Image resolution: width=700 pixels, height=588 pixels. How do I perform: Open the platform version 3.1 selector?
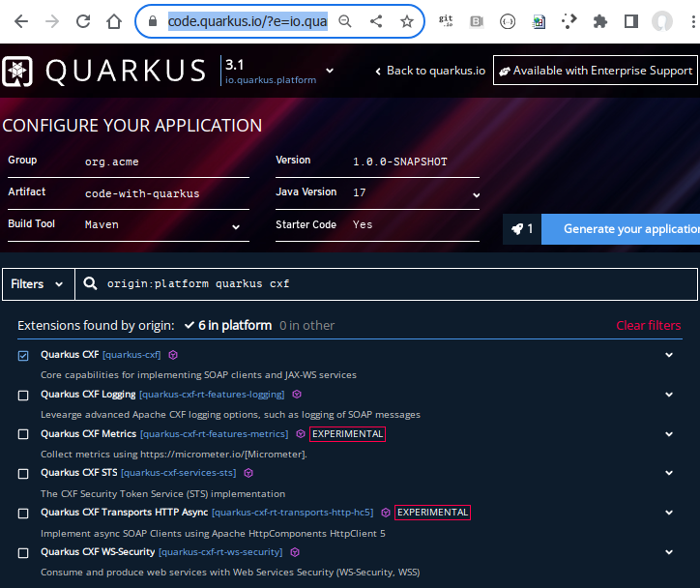(x=330, y=71)
